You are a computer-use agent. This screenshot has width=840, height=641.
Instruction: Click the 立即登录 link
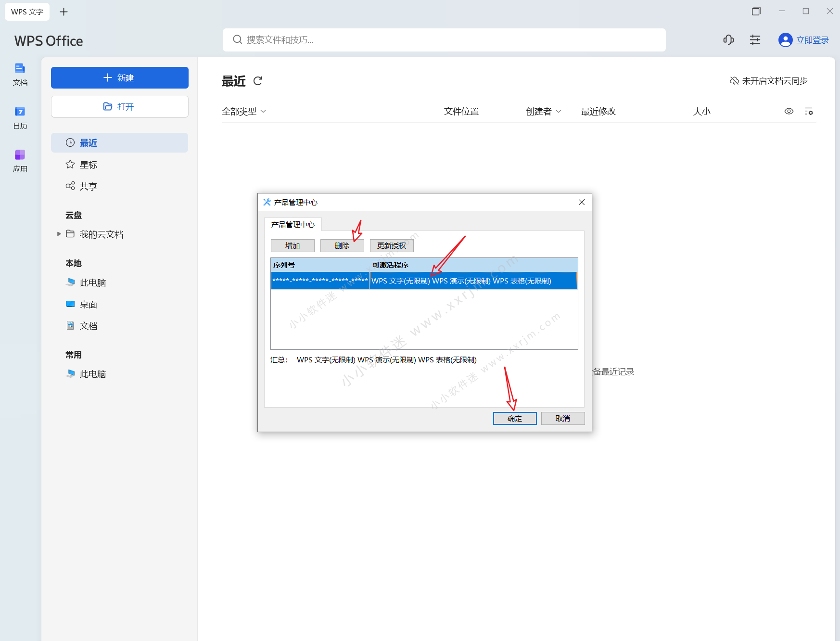click(813, 40)
